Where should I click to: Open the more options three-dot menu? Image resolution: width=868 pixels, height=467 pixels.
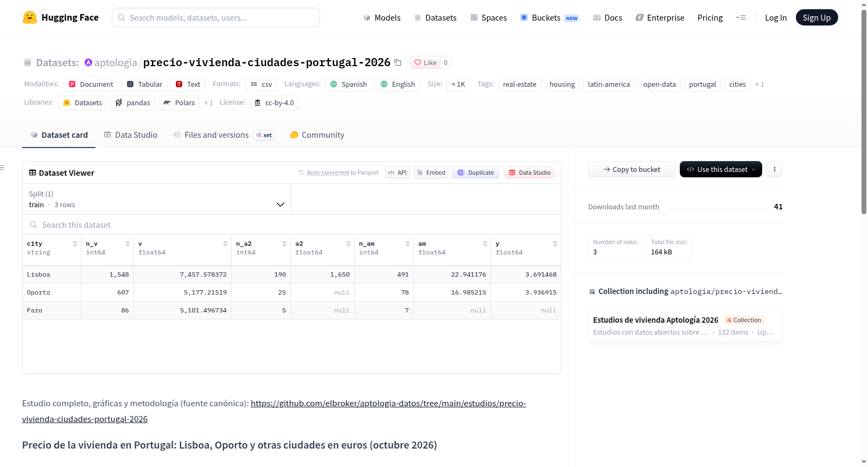pos(774,169)
